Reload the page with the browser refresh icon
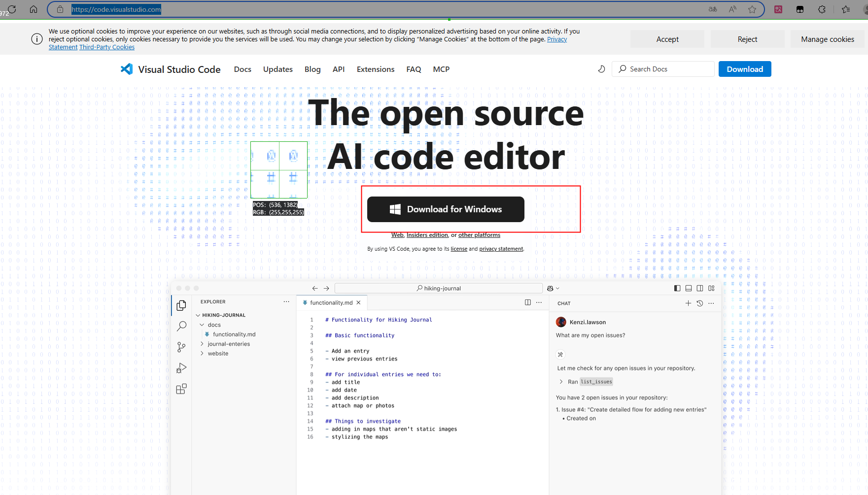Screen dimensions: 868x495 (12, 9)
